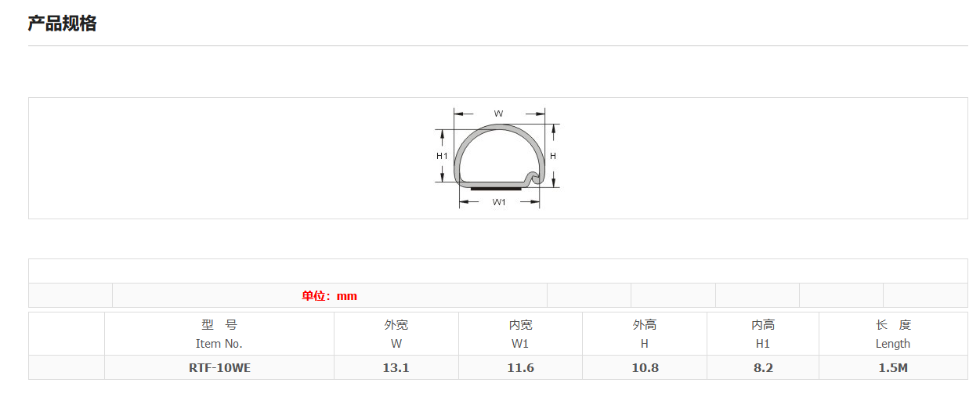This screenshot has height=401, width=980.
Task: Click the black adhesive strip in diagram
Action: (x=496, y=188)
